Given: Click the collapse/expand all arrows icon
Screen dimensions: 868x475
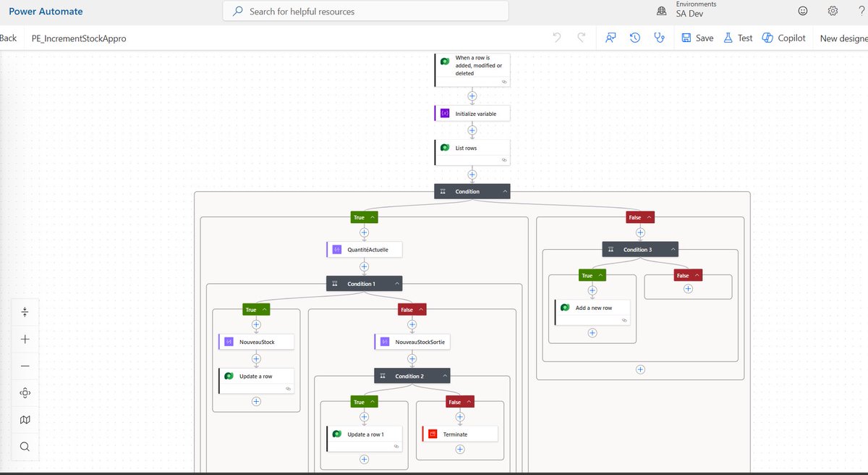Looking at the screenshot, I should tap(25, 312).
